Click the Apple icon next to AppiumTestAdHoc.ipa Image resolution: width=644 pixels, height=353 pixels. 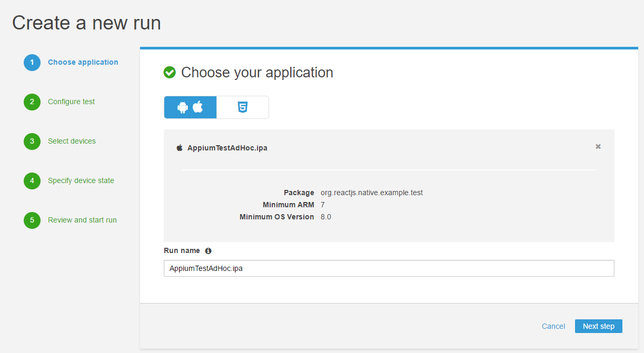point(179,148)
